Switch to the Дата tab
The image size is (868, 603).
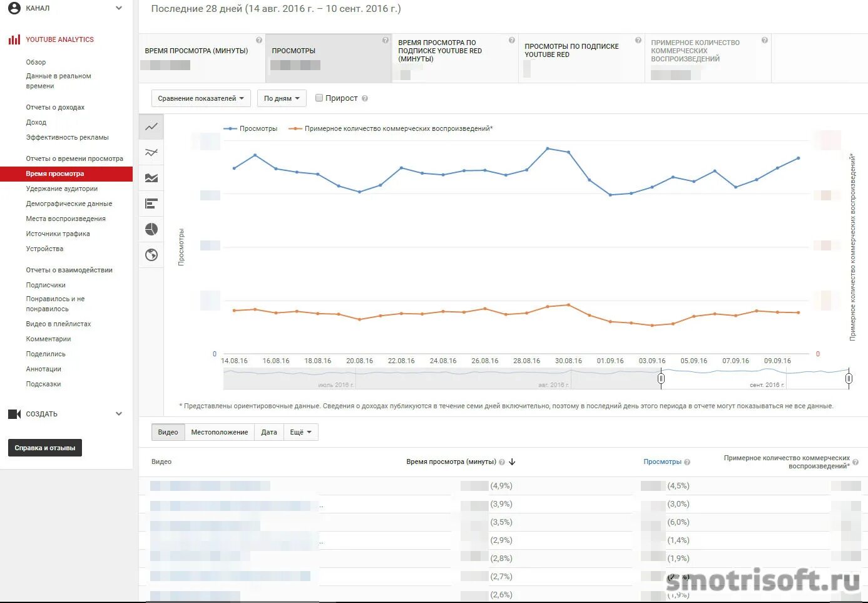(x=269, y=432)
